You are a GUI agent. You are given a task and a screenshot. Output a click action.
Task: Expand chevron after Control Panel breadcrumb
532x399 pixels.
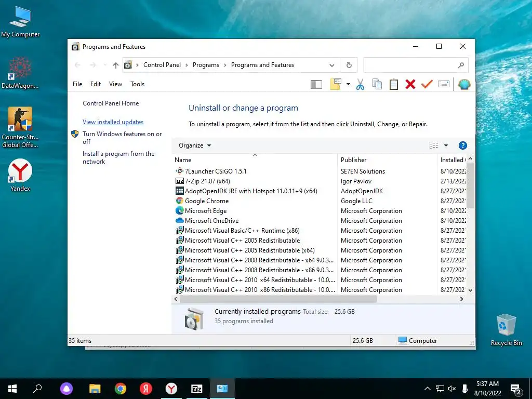[x=187, y=65]
